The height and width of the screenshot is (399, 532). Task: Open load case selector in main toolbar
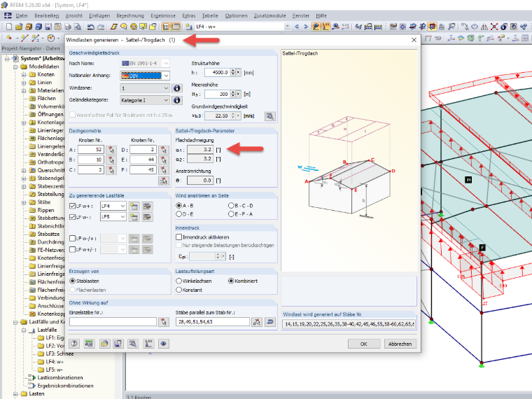288,27
